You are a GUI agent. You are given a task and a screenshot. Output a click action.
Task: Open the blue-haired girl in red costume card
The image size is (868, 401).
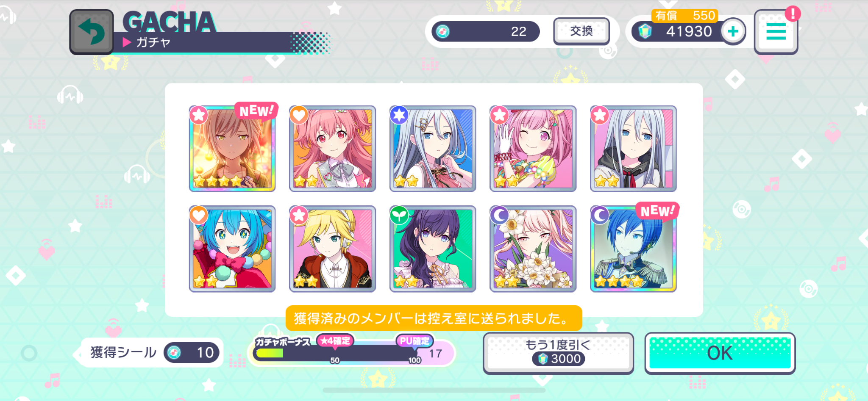tap(232, 249)
